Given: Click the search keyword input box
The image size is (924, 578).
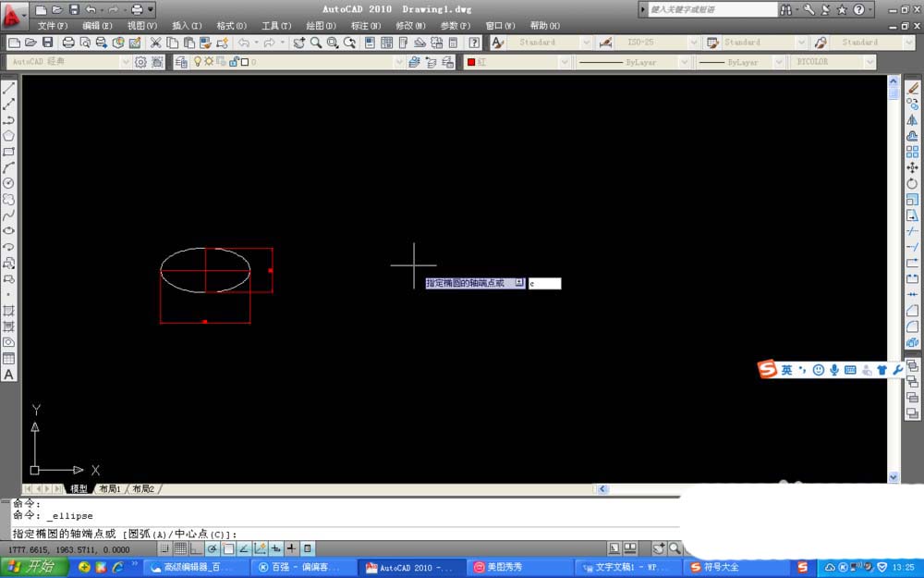Looking at the screenshot, I should [x=713, y=9].
